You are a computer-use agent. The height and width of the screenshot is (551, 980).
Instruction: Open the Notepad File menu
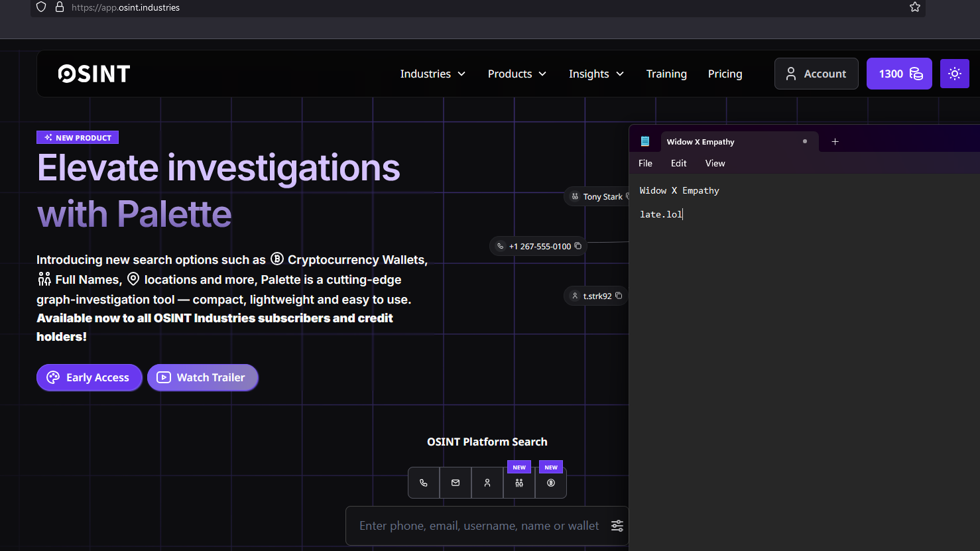click(645, 163)
